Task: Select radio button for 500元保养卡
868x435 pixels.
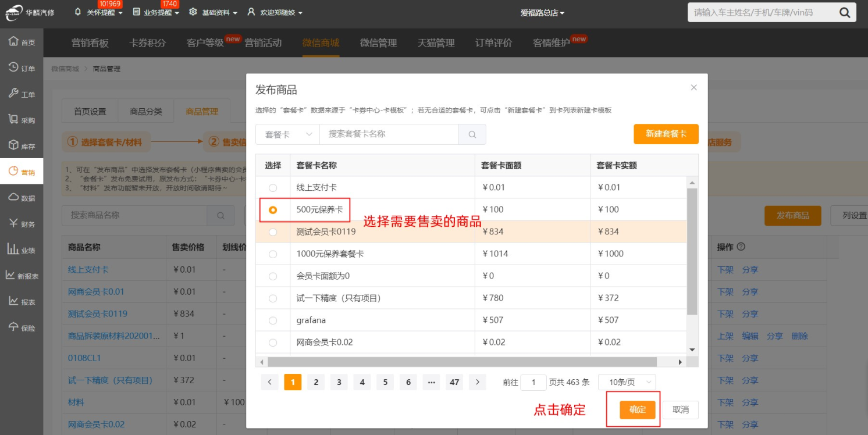Action: coord(273,210)
